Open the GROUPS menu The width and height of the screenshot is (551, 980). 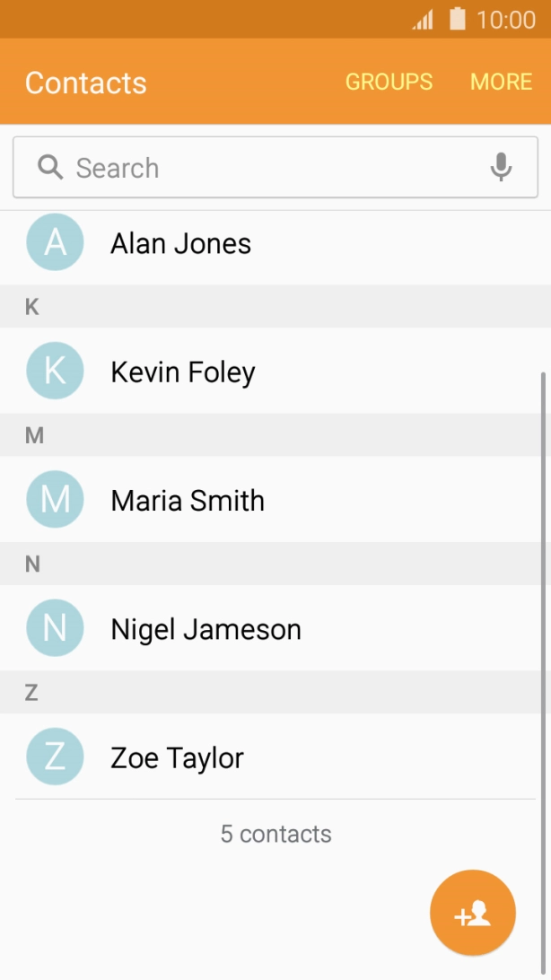[389, 82]
